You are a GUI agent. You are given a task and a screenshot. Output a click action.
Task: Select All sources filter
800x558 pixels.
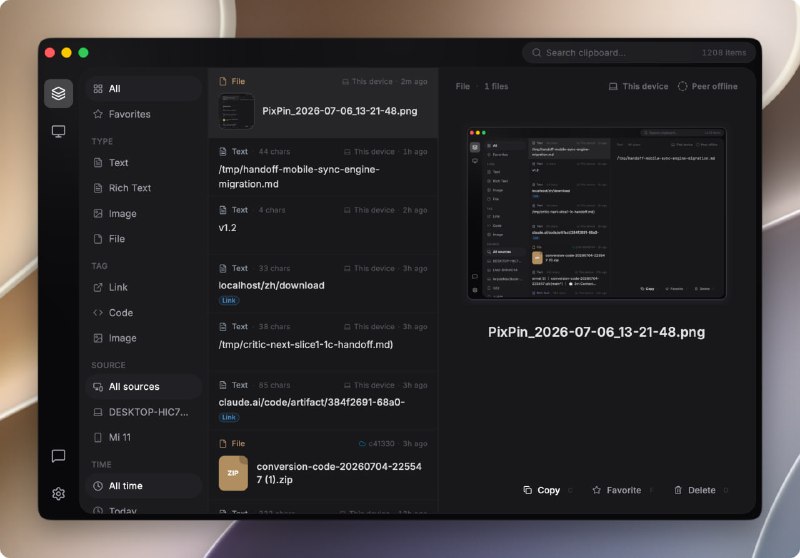tap(143, 387)
